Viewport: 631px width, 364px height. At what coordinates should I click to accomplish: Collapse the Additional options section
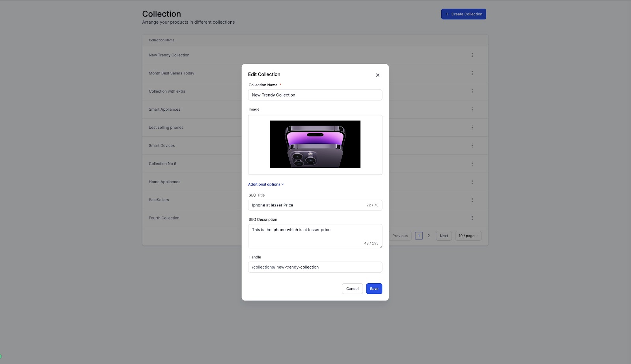click(x=266, y=184)
